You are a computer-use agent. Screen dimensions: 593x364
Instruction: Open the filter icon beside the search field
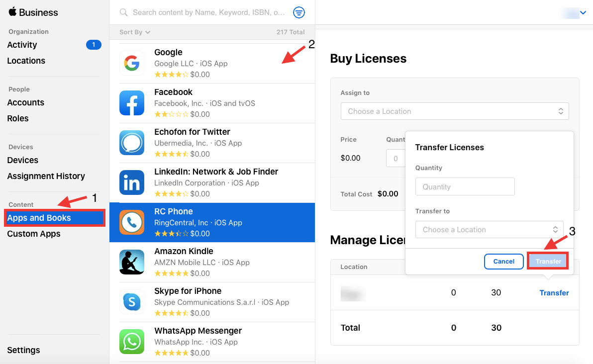[299, 12]
